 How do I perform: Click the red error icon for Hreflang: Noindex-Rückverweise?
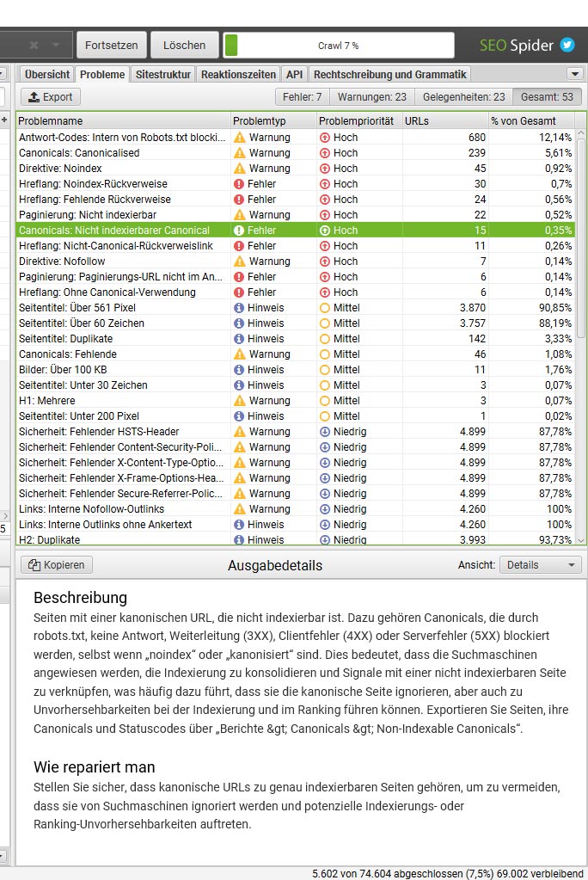pyautogui.click(x=239, y=184)
